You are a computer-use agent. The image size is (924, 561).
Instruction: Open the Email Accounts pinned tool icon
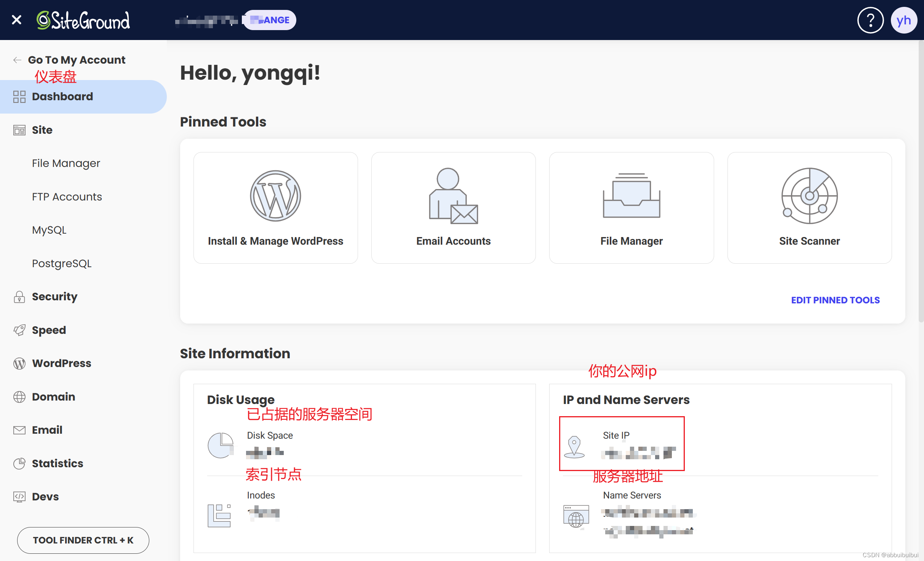[453, 196]
